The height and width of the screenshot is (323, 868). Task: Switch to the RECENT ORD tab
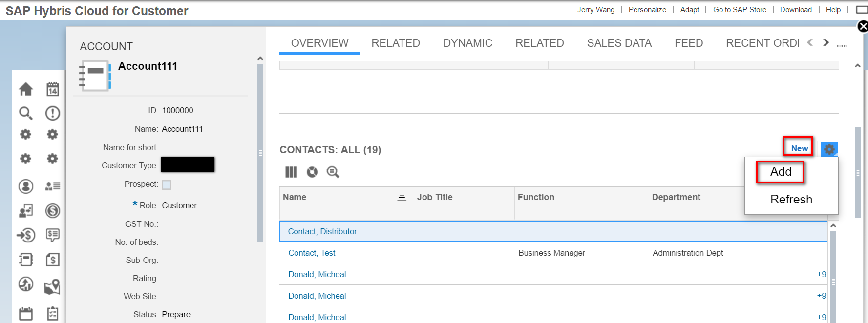point(762,43)
